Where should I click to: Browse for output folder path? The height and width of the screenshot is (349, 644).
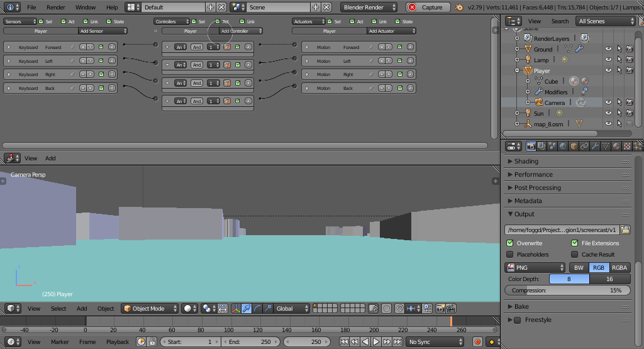pyautogui.click(x=626, y=230)
